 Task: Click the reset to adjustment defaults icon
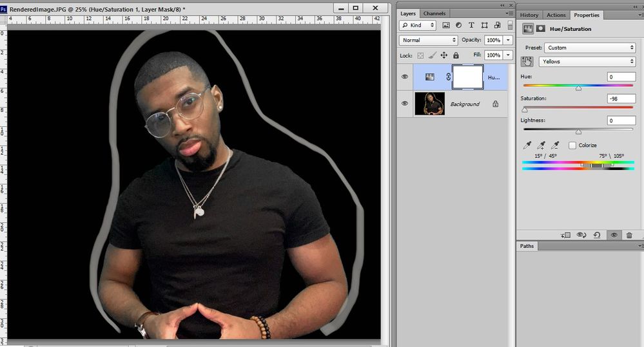(x=597, y=235)
